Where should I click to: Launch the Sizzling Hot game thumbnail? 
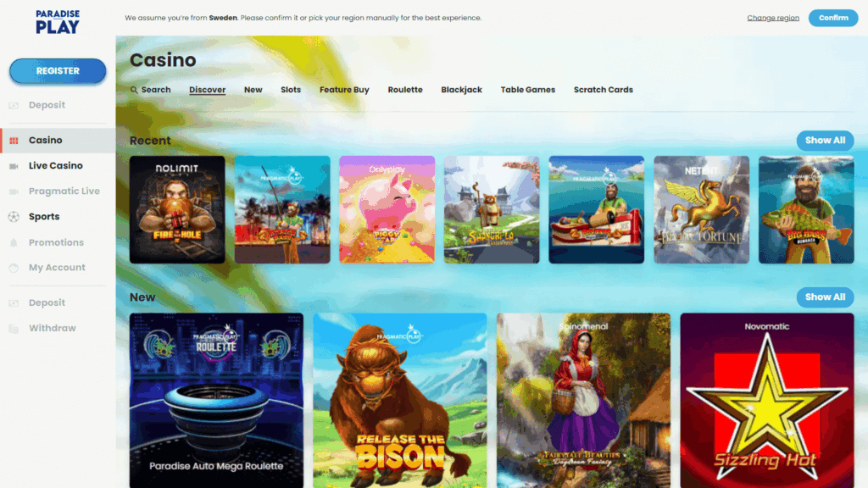[x=767, y=400]
